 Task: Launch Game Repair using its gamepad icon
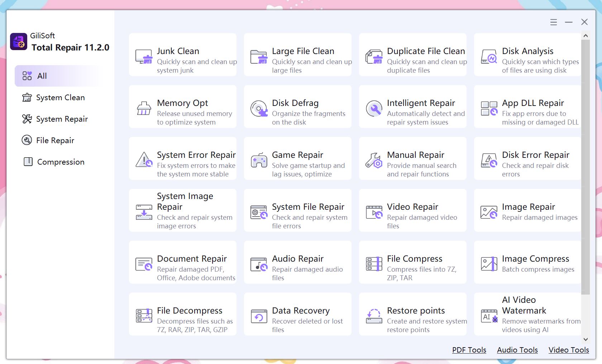(259, 161)
